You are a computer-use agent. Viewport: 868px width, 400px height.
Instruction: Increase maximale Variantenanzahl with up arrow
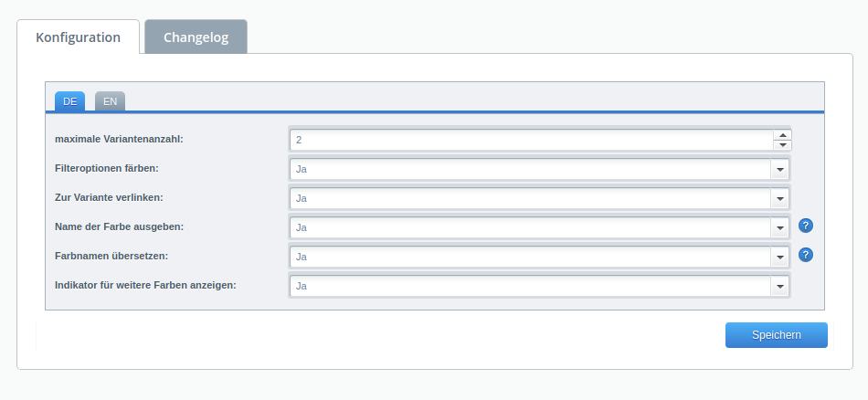(781, 134)
